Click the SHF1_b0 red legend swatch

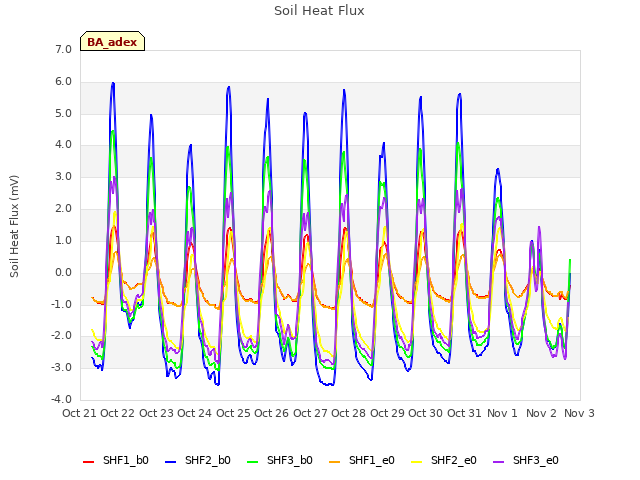[89, 462]
